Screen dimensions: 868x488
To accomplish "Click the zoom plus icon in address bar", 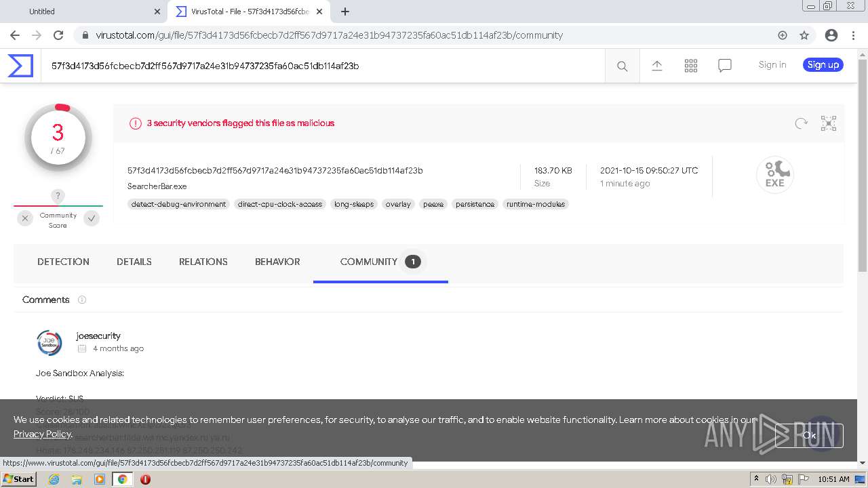I will click(783, 35).
